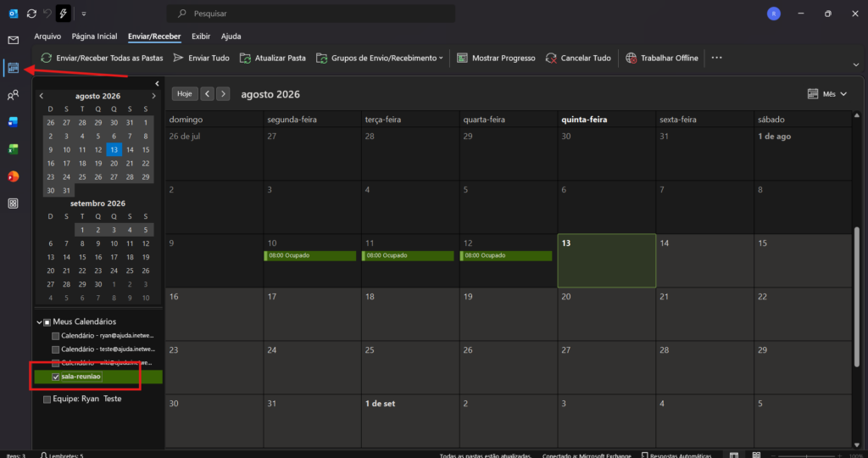868x458 pixels.
Task: Click Lembretes: 5 in status bar
Action: point(62,455)
